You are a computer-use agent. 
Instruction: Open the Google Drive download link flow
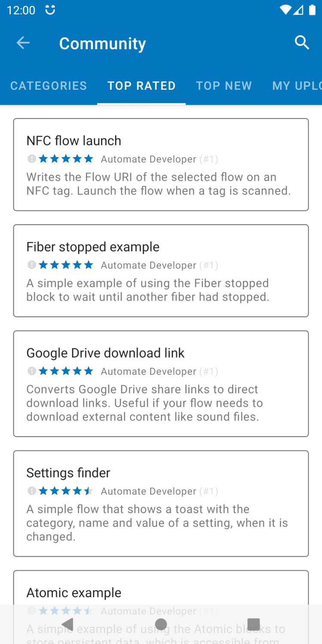tap(161, 383)
